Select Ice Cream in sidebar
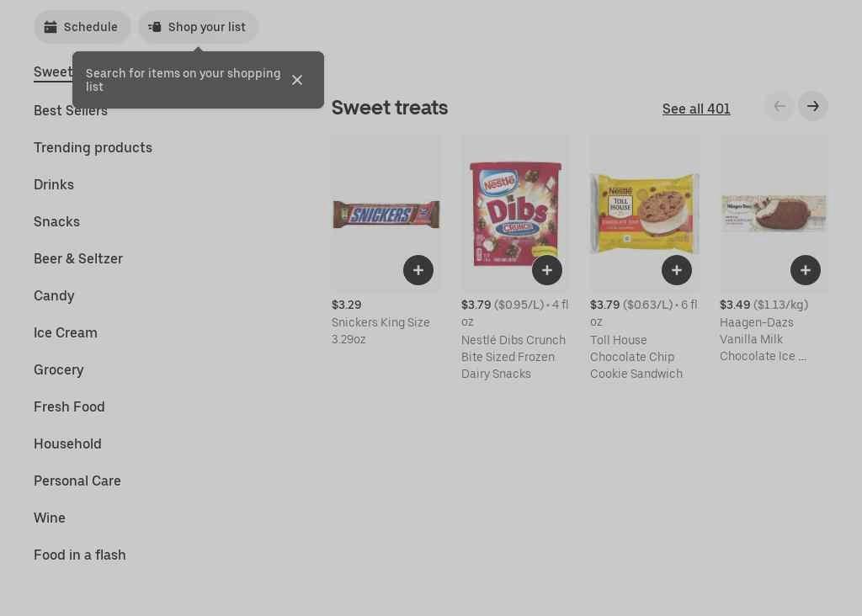The width and height of the screenshot is (862, 616). tap(66, 332)
